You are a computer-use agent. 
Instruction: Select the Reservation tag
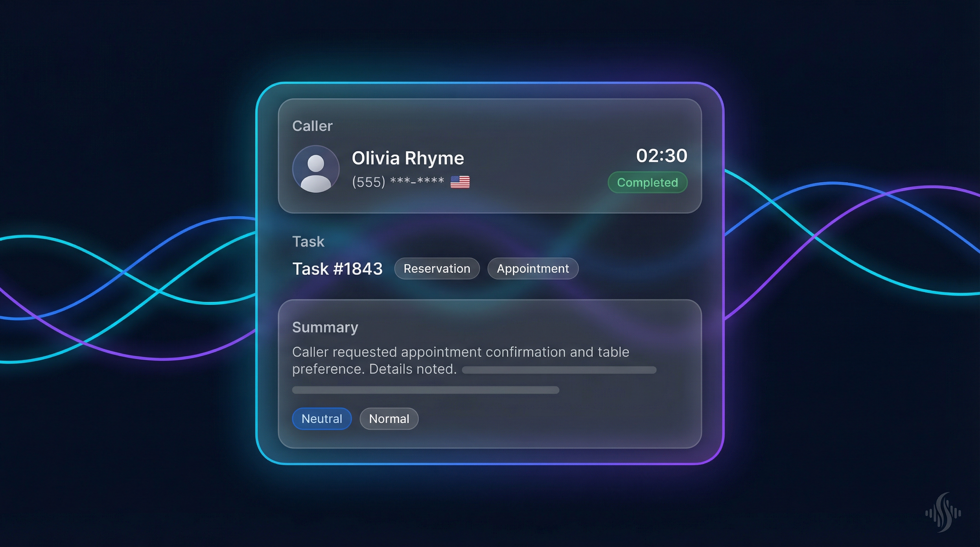[x=437, y=269]
